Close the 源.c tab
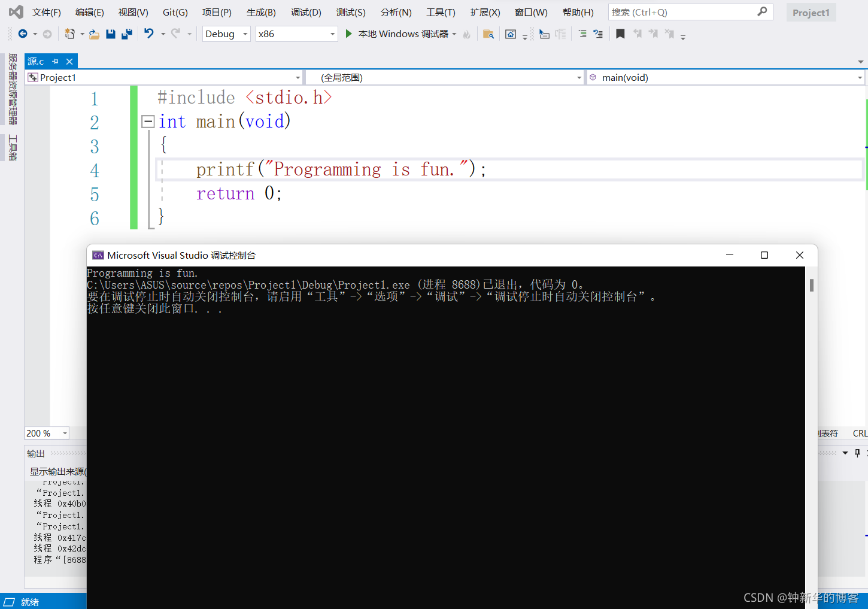Image resolution: width=868 pixels, height=609 pixels. pyautogui.click(x=69, y=61)
